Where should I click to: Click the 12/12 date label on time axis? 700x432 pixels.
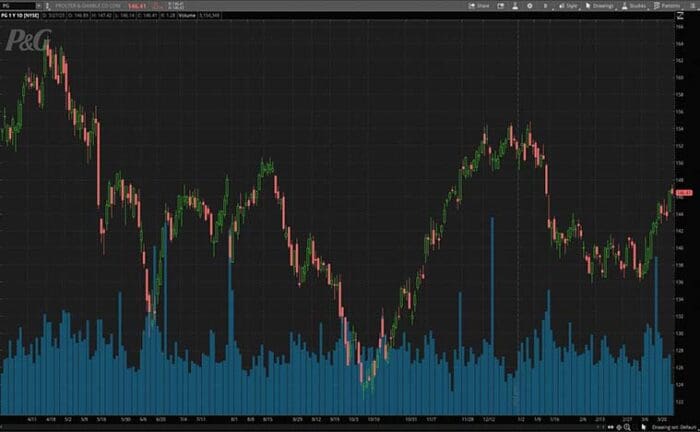(489, 420)
